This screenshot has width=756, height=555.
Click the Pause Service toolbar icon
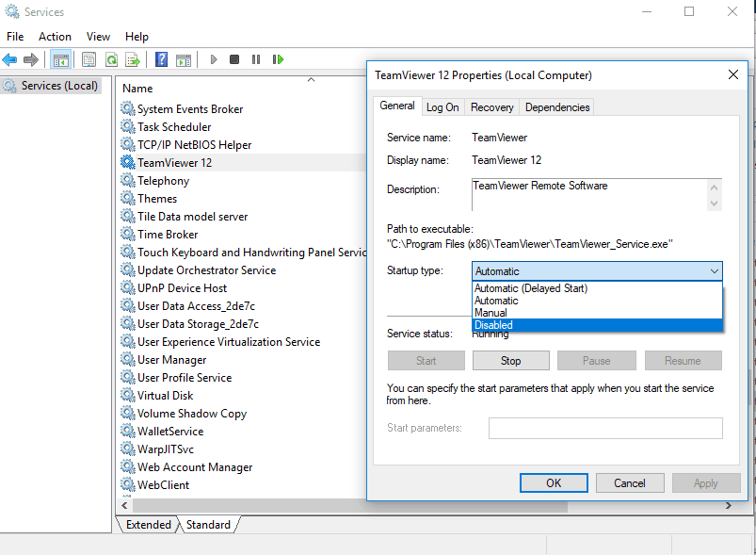click(x=256, y=59)
